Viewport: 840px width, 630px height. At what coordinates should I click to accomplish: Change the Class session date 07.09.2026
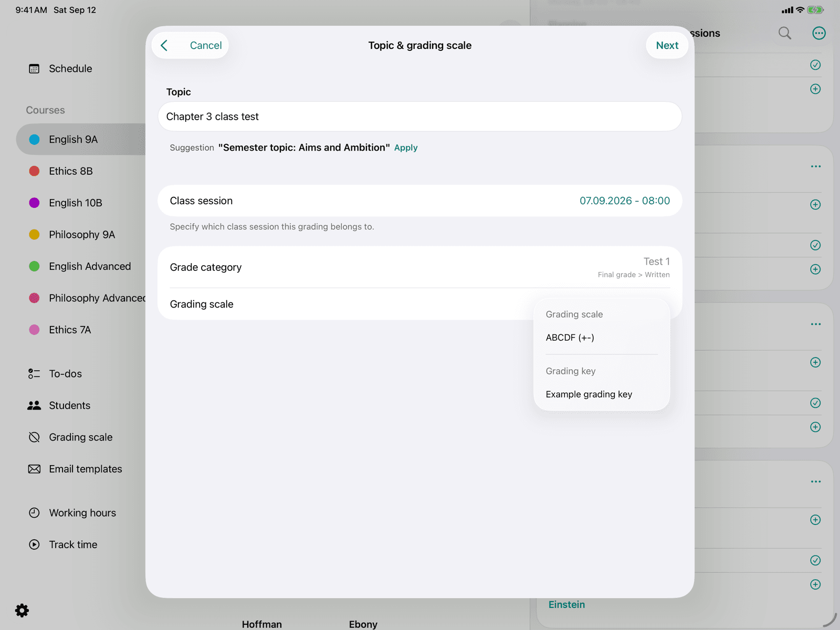pos(625,201)
